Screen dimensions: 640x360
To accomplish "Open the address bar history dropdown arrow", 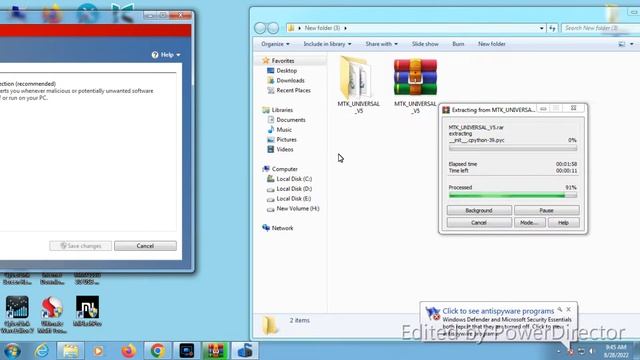I will click(x=542, y=28).
